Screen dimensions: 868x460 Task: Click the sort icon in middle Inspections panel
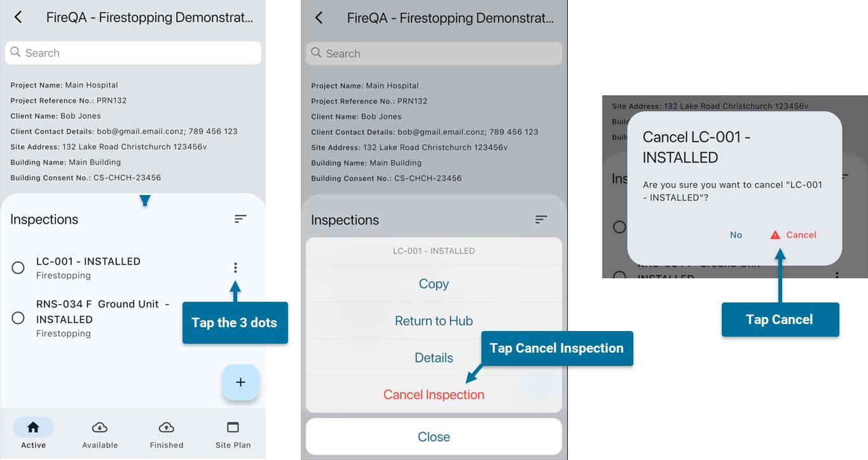click(541, 220)
